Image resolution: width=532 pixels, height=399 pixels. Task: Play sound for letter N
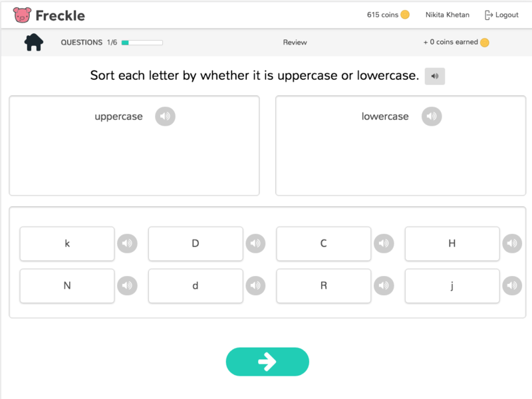(127, 286)
